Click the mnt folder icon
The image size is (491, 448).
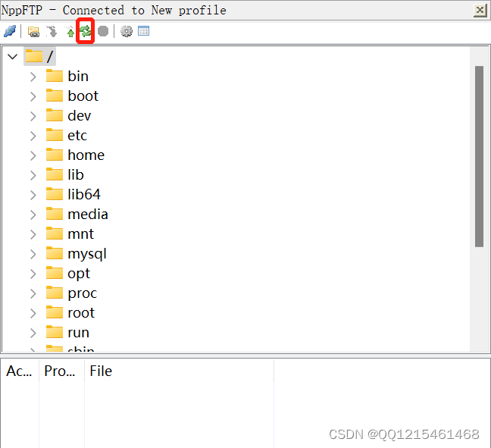pos(55,233)
